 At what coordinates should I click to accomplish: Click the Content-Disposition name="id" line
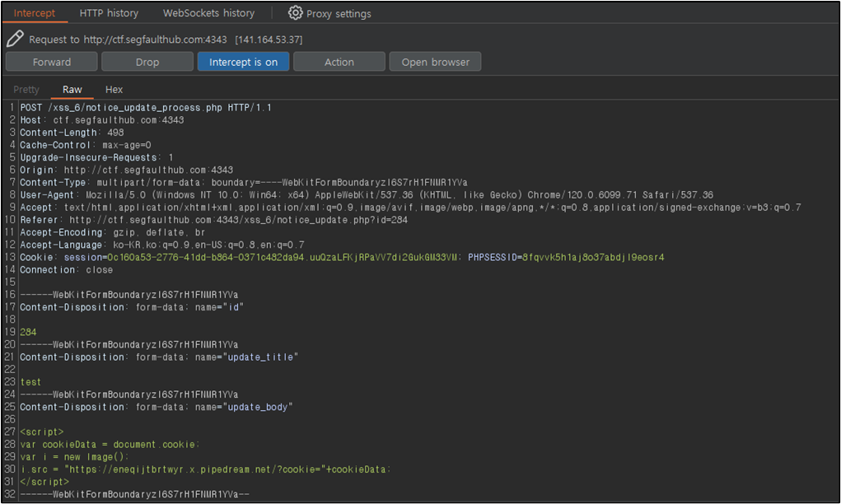point(132,307)
